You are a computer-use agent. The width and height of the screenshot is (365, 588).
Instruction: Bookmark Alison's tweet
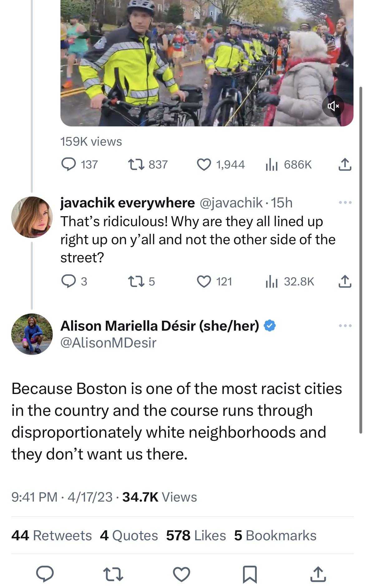[250, 574]
